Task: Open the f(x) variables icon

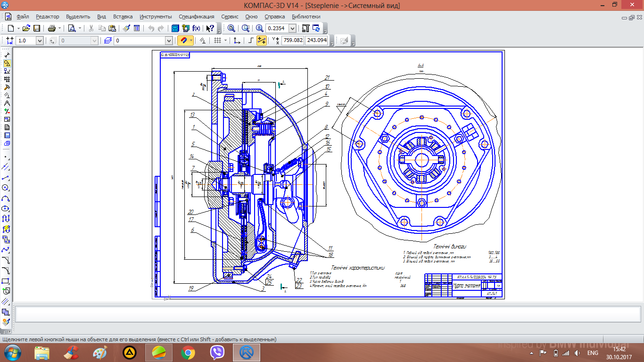Action: (196, 28)
